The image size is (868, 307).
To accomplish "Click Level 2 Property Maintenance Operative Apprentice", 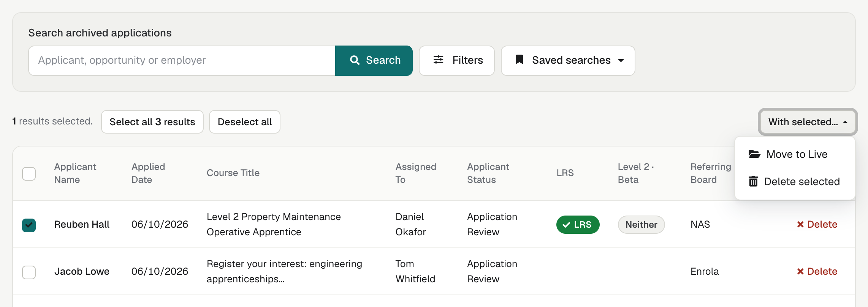I will pos(274,224).
